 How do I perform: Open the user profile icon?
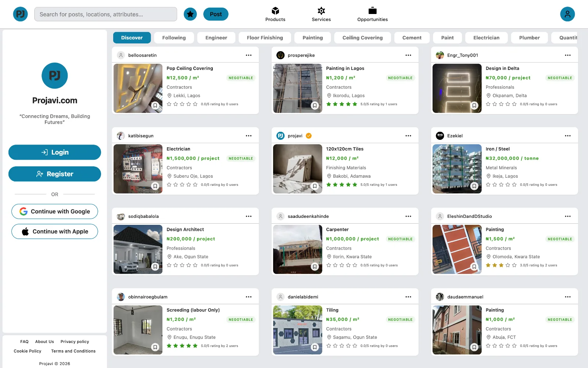(x=567, y=14)
